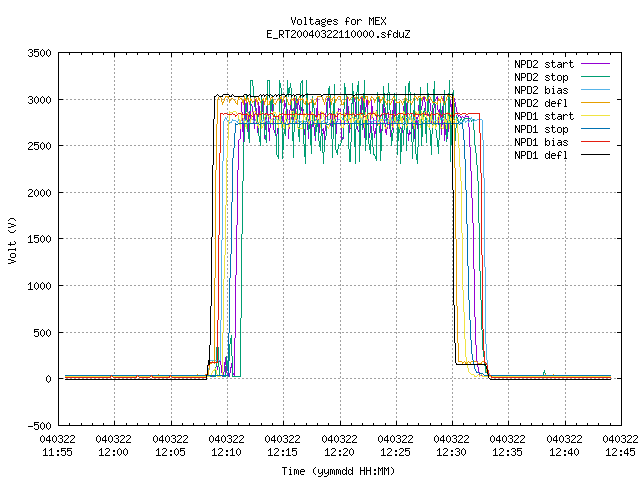Click the x-axis tick '040322 12:35'

tap(508, 446)
